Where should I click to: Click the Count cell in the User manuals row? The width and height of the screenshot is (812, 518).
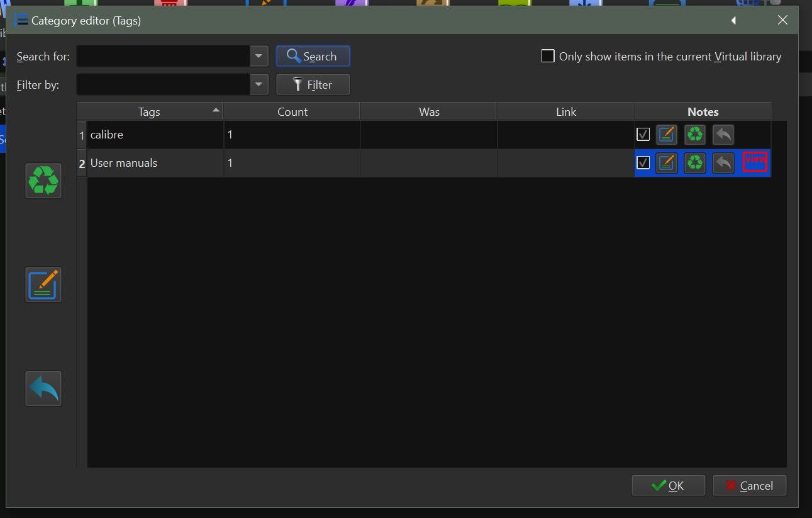(292, 163)
